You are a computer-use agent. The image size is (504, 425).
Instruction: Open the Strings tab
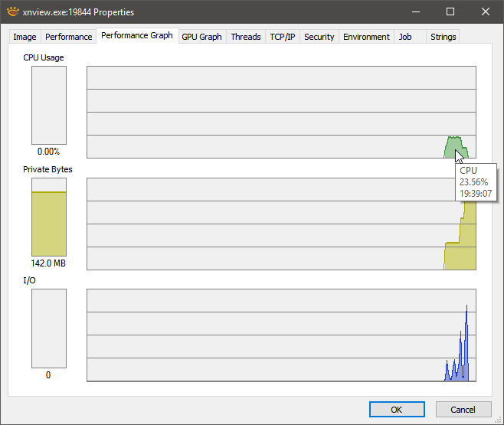pyautogui.click(x=443, y=37)
